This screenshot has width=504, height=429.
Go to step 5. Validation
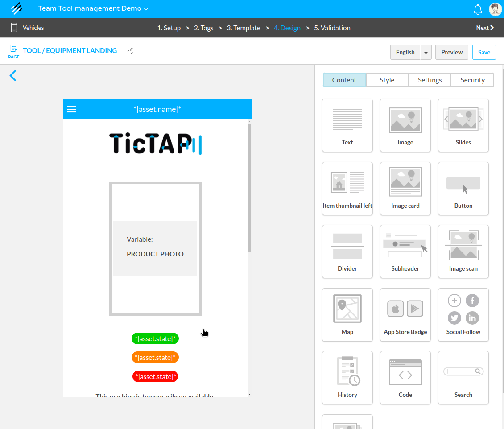[332, 28]
